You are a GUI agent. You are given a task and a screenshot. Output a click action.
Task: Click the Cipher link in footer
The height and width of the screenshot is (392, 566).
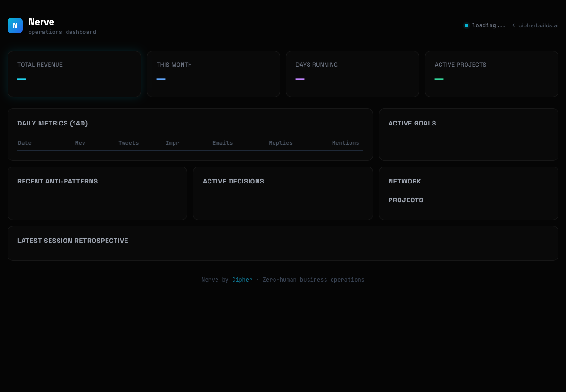coord(242,280)
